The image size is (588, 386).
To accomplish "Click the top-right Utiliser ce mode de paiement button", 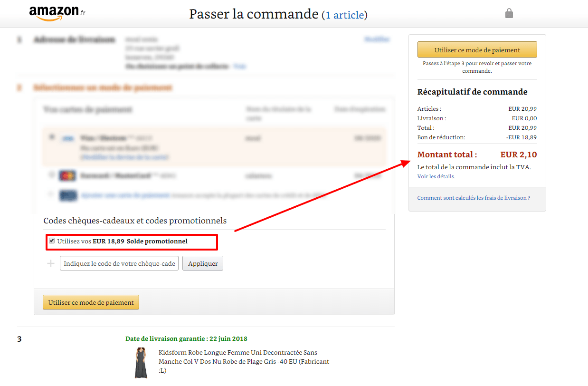I will (477, 50).
